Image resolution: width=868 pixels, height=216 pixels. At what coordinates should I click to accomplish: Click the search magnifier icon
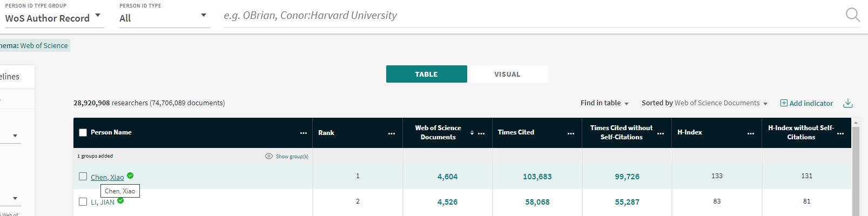(852, 15)
